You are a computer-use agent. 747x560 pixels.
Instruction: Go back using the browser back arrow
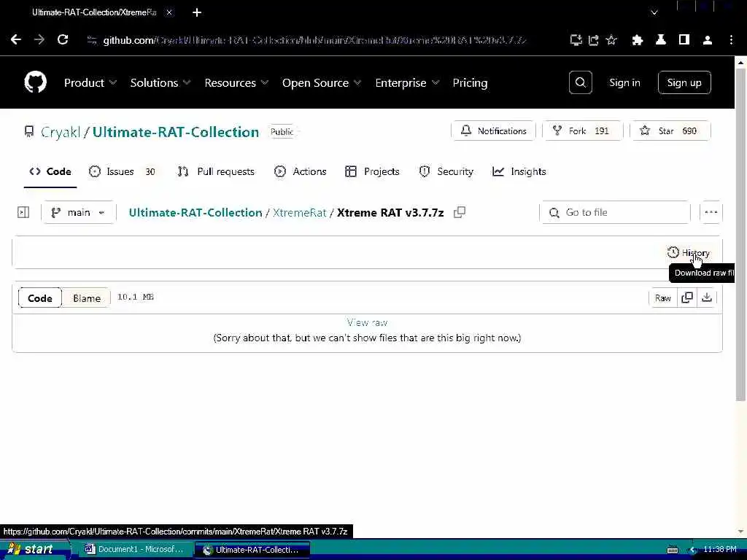click(x=16, y=39)
